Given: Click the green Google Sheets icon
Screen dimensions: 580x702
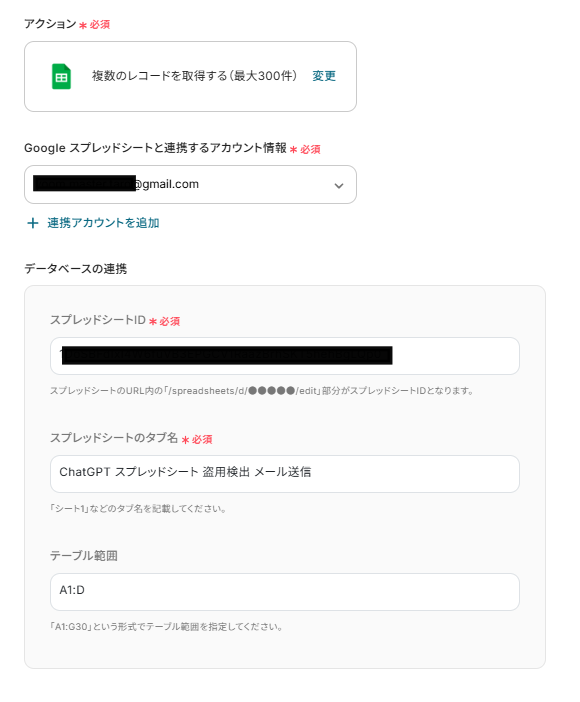Looking at the screenshot, I should point(61,77).
